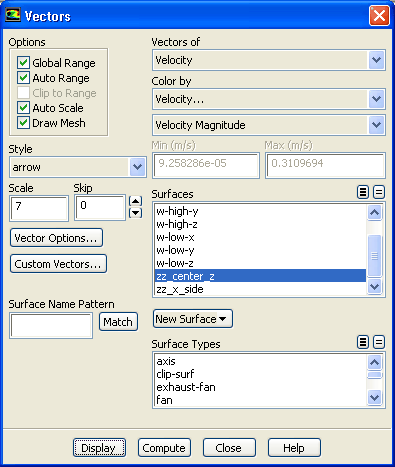Viewport: 395px width, 467px height.
Task: Open Help for the Vectors dialog
Action: point(294,448)
